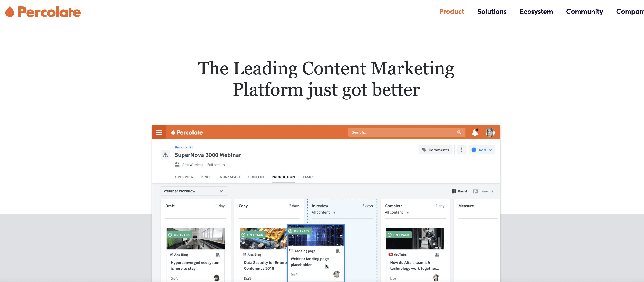Click the people icon on YouTube card

437,255
